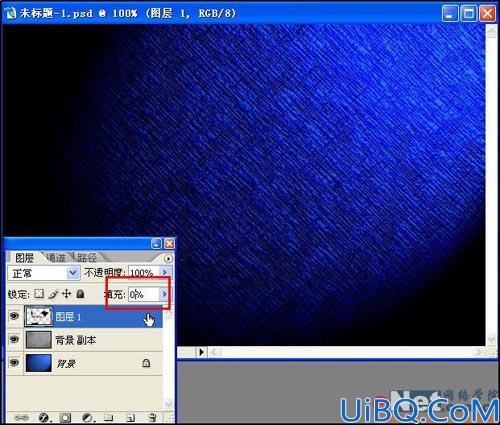Switch to the 路径 tab
The width and height of the screenshot is (500, 425).
tap(86, 257)
